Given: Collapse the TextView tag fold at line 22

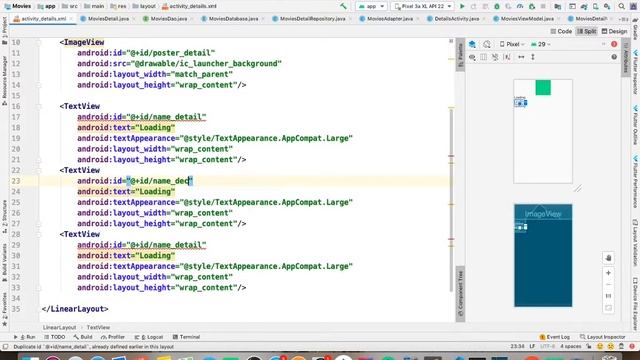Looking at the screenshot, I should click(x=38, y=170).
